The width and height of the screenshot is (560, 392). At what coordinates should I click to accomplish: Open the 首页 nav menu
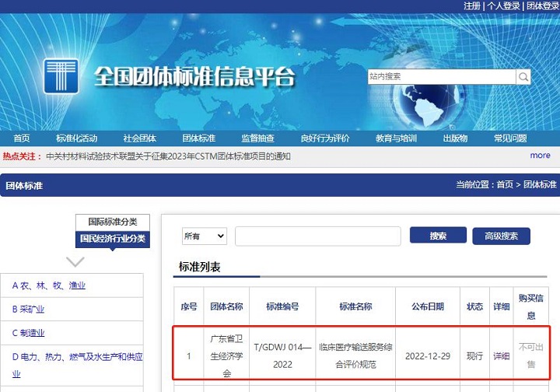click(22, 138)
